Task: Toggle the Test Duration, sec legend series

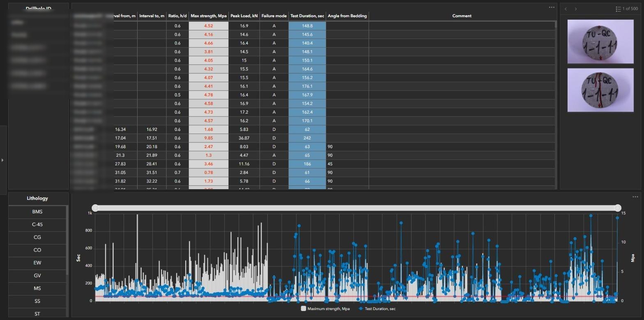Action: click(x=377, y=309)
